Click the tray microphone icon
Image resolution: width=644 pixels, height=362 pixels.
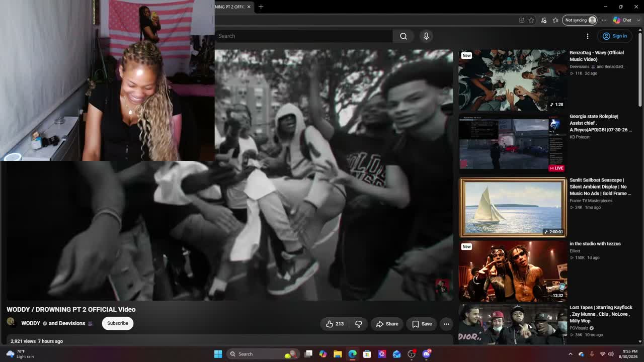(x=592, y=354)
